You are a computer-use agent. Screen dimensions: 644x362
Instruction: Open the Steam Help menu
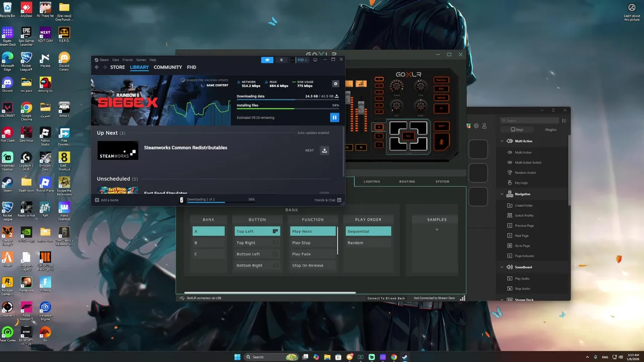tap(153, 60)
